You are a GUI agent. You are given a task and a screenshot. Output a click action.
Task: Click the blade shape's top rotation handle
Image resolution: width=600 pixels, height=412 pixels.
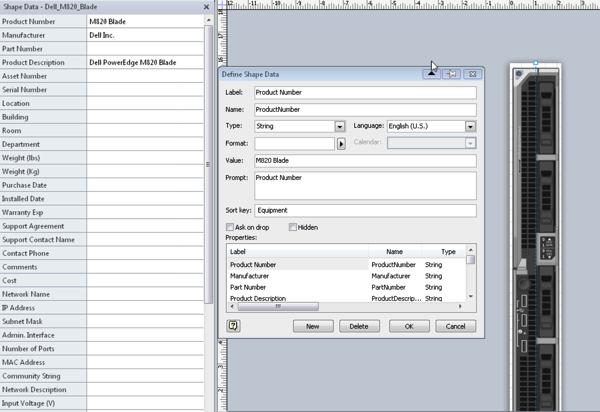536,63
